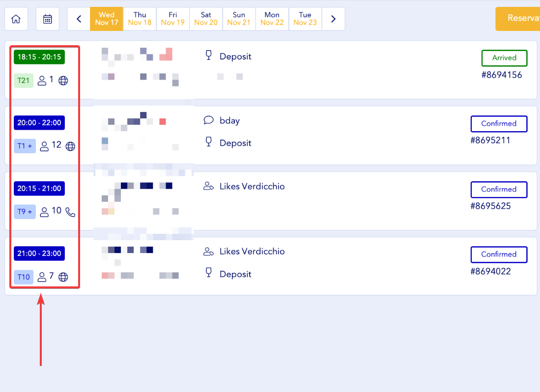Click guest icon in the 12-person reservation
Image resolution: width=540 pixels, height=392 pixels.
[44, 146]
